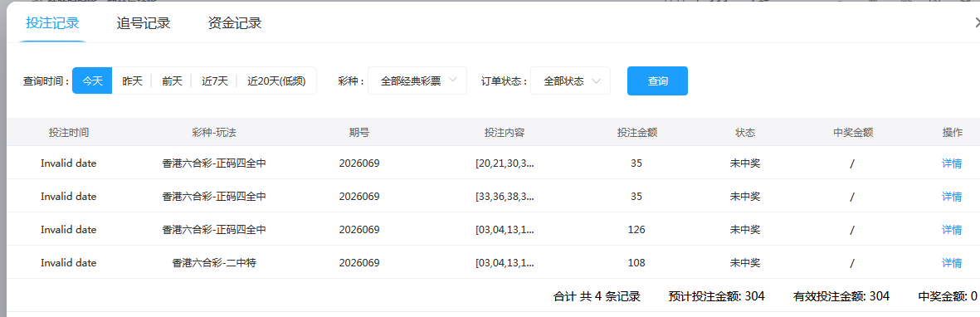The width and height of the screenshot is (980, 317).
Task: Open the 追号记录 tab
Action: [x=143, y=24]
